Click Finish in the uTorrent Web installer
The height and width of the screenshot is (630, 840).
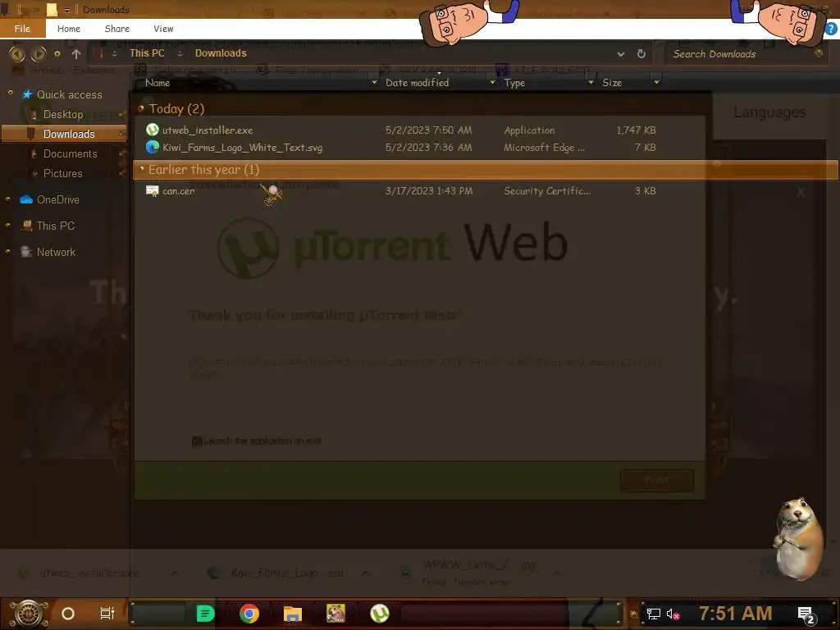pyautogui.click(x=657, y=480)
